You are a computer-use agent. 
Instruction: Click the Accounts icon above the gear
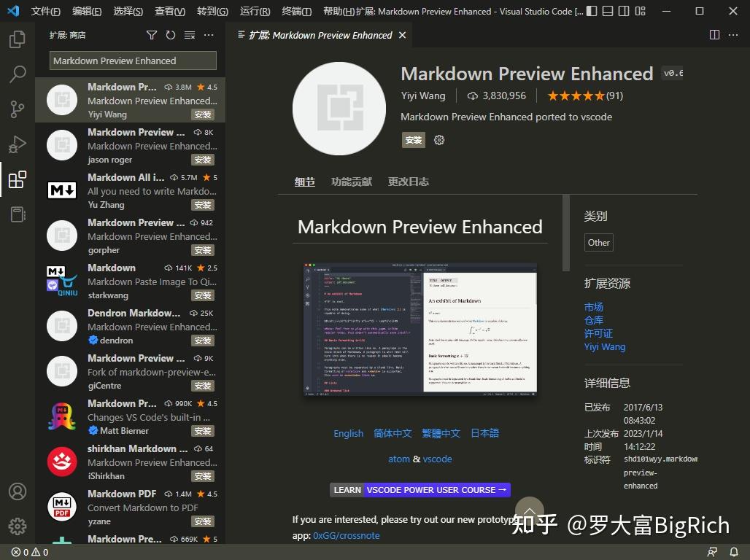click(18, 491)
